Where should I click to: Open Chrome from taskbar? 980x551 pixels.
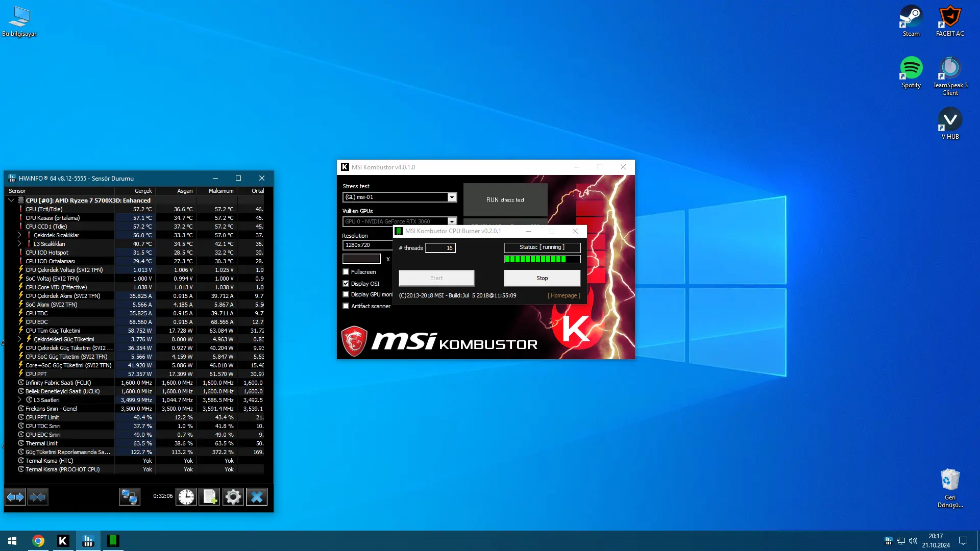(x=38, y=541)
